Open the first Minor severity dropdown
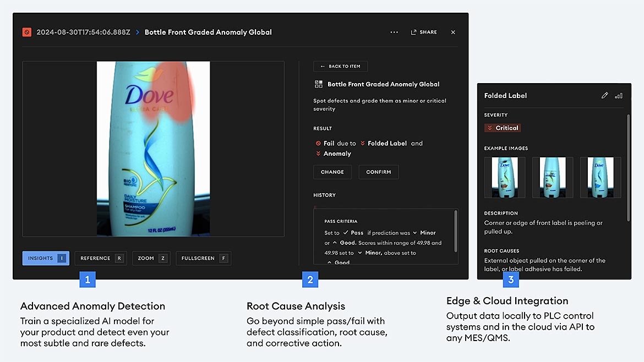The image size is (644, 362). (424, 233)
